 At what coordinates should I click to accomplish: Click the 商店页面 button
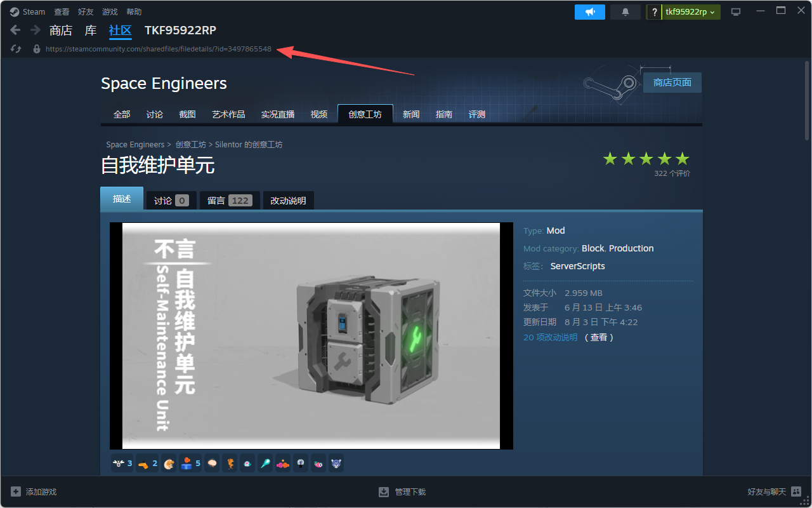point(672,83)
